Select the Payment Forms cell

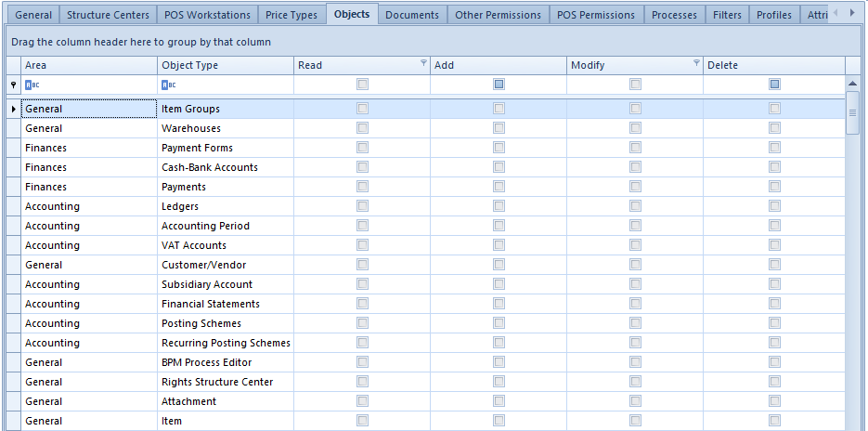click(226, 148)
